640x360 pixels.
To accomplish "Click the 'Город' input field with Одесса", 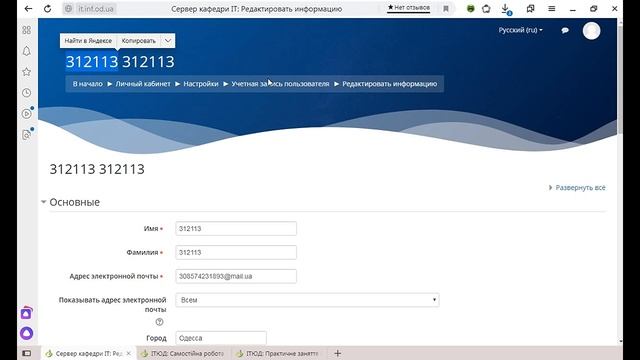I will (221, 338).
